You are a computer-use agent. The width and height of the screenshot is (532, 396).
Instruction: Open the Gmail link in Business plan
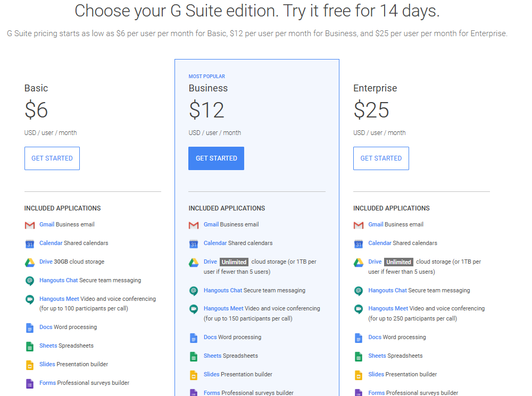(x=211, y=224)
